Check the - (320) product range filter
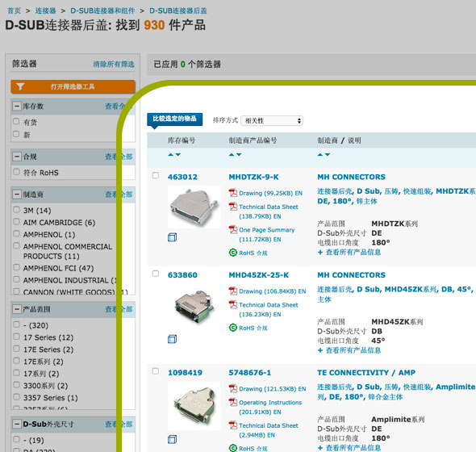This screenshot has height=452, width=476. pyautogui.click(x=16, y=324)
